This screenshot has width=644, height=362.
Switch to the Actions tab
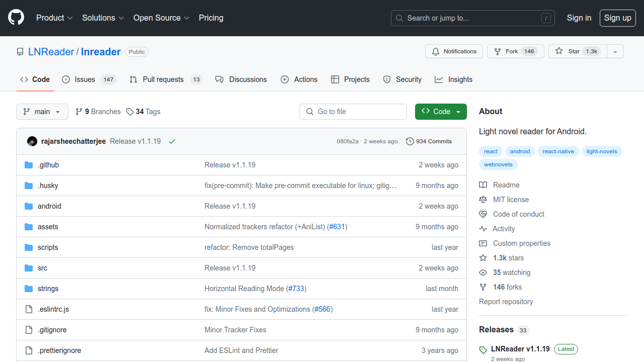(299, 79)
